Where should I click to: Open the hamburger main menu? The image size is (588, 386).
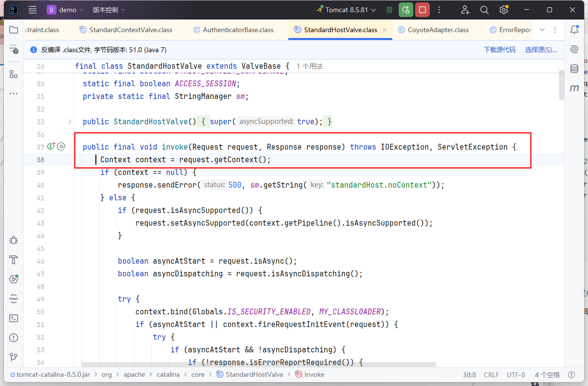pyautogui.click(x=33, y=10)
